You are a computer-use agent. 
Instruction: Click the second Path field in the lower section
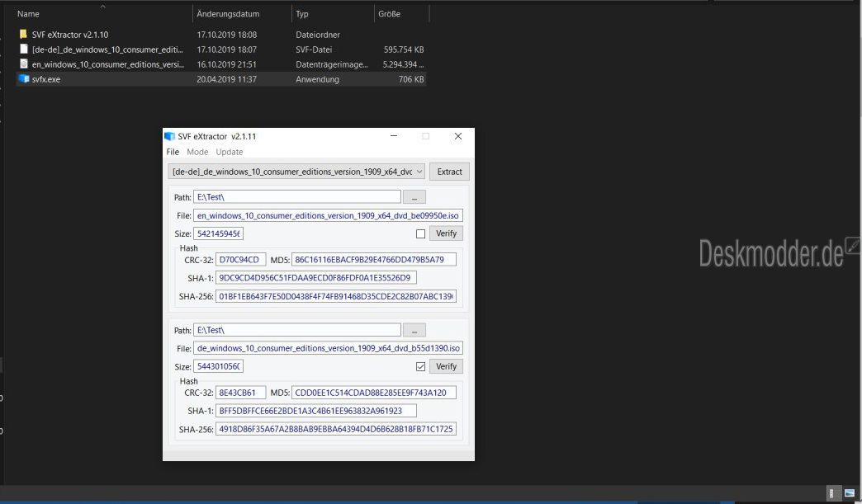297,331
